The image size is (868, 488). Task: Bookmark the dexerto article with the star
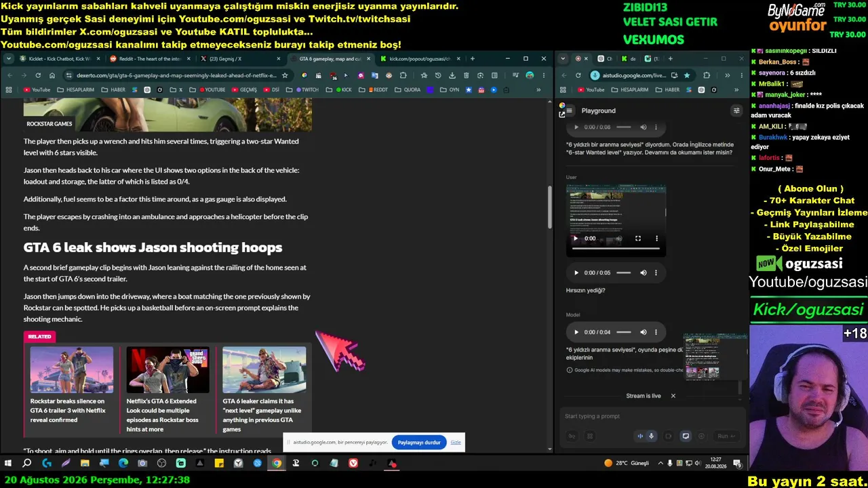click(x=285, y=75)
